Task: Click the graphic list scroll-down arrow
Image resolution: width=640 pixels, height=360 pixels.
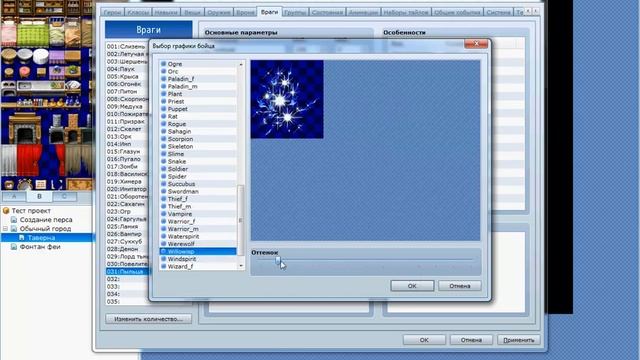Action: pos(241,266)
